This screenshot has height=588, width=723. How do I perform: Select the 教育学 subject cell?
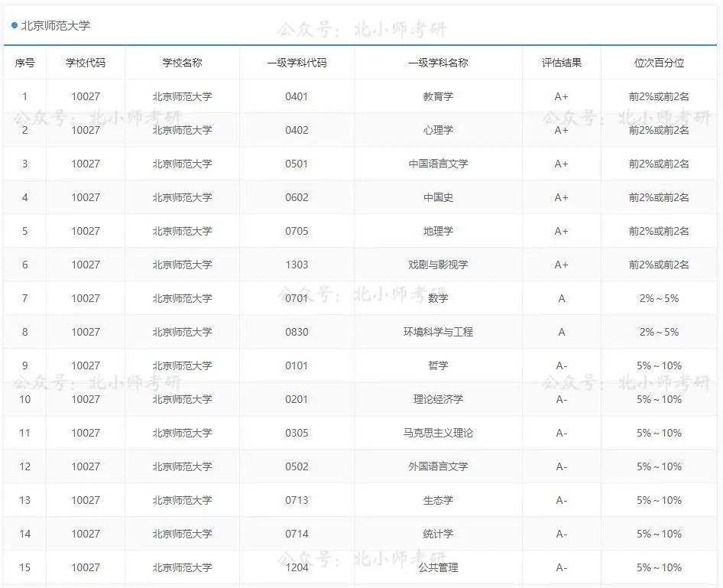(x=438, y=96)
